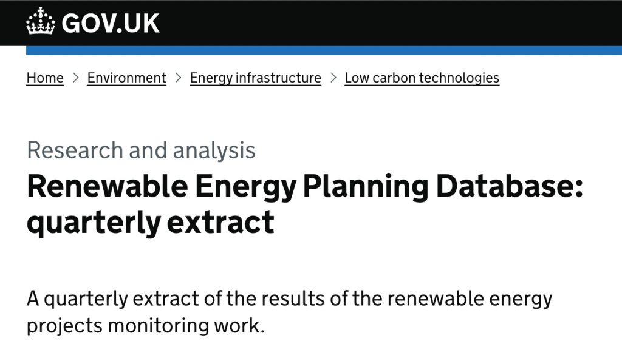Viewport: 622px width, 364px height.
Task: Open the Environment breadcrumb link
Action: pos(126,78)
